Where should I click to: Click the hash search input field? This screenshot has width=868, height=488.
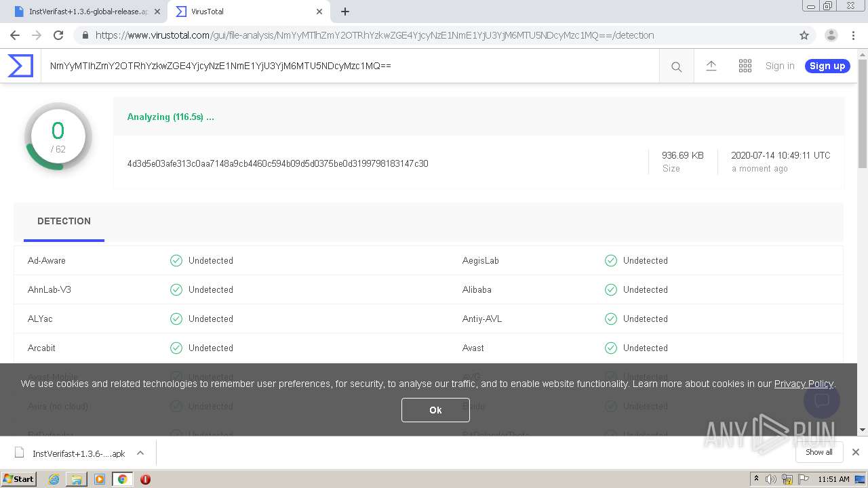[x=350, y=66]
